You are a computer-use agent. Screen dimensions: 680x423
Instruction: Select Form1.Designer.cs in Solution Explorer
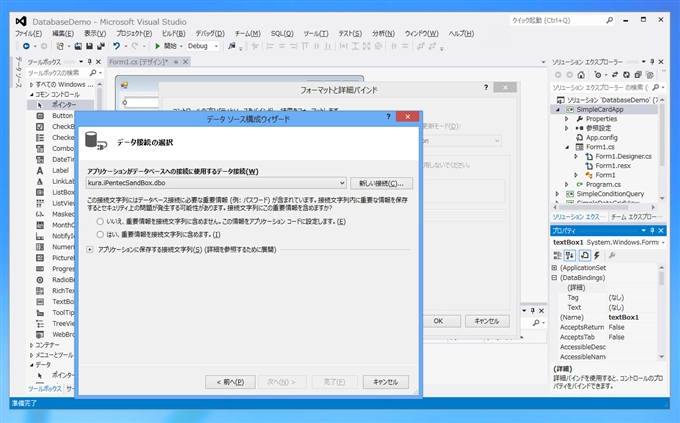(x=623, y=157)
